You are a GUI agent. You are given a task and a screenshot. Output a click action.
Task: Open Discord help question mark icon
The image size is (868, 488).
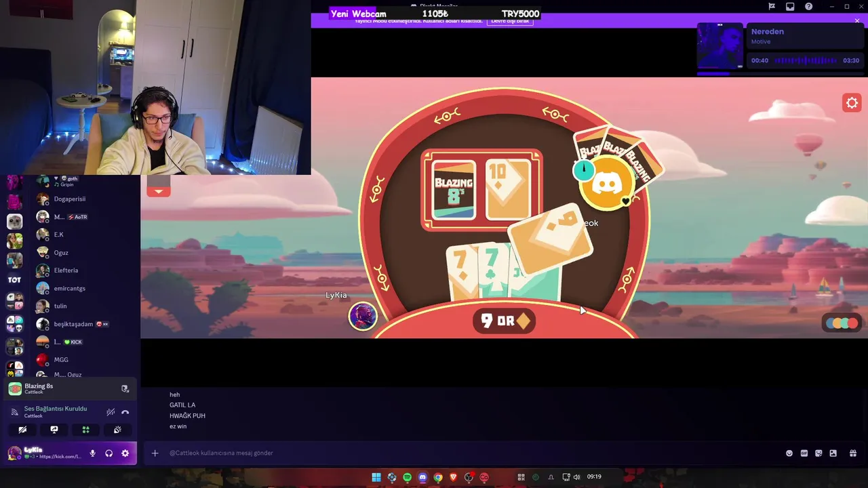pos(808,7)
